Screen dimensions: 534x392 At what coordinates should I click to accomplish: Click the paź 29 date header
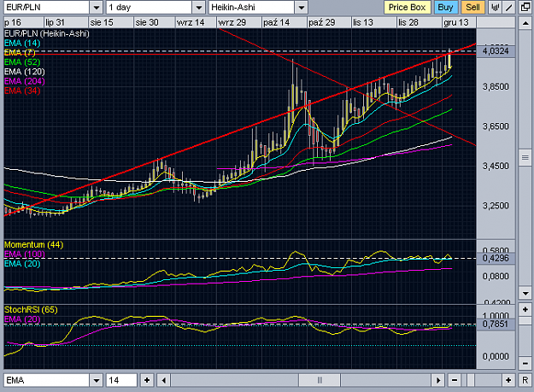pyautogui.click(x=321, y=22)
